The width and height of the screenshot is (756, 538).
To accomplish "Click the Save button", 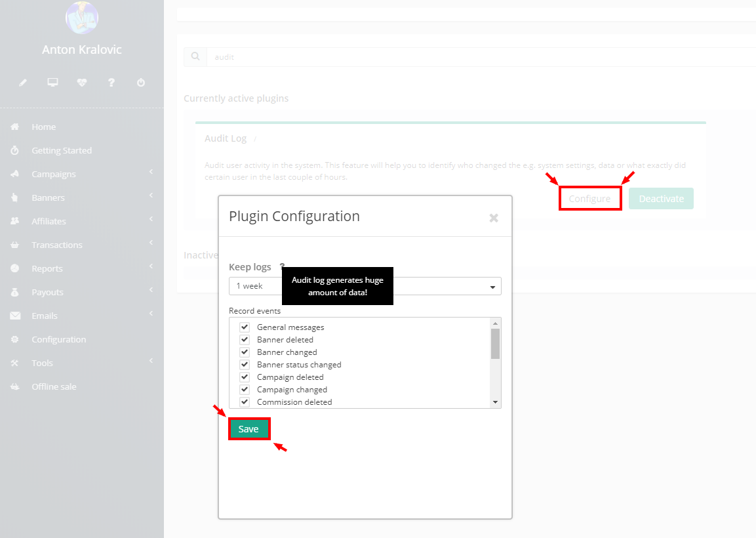I will tap(249, 428).
